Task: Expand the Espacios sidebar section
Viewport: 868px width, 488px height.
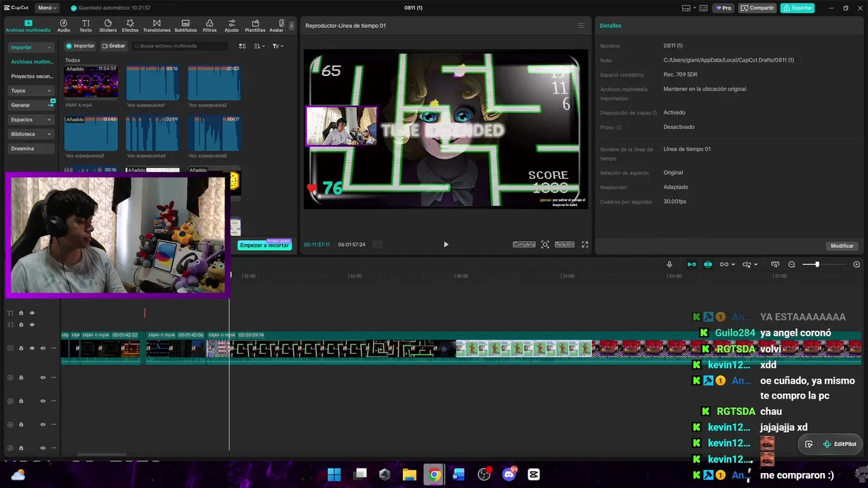Action: (31, 120)
